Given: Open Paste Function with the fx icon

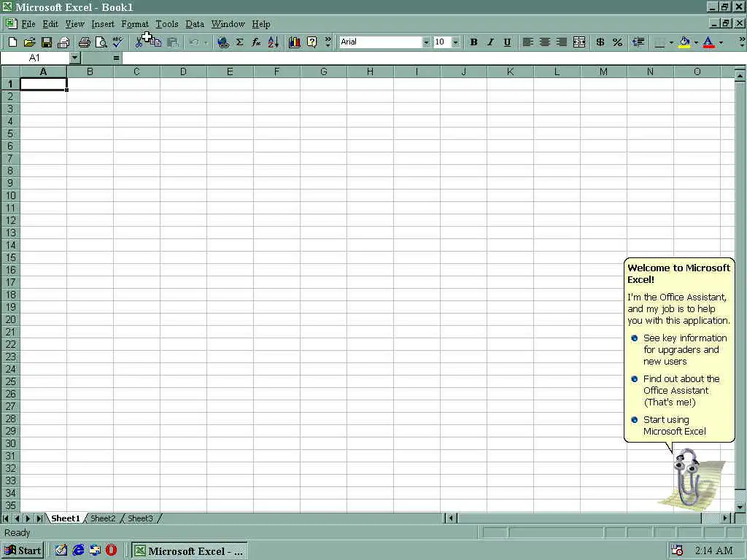Looking at the screenshot, I should 256,42.
